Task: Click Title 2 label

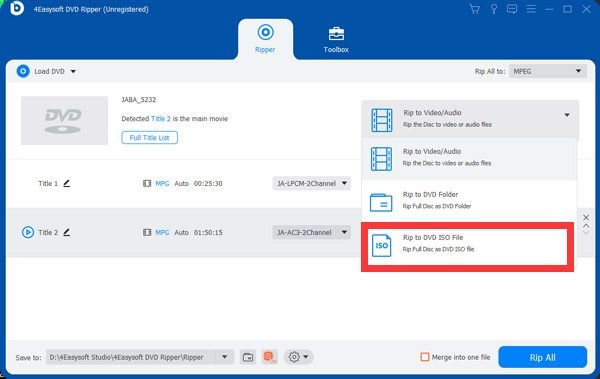Action: 48,232
